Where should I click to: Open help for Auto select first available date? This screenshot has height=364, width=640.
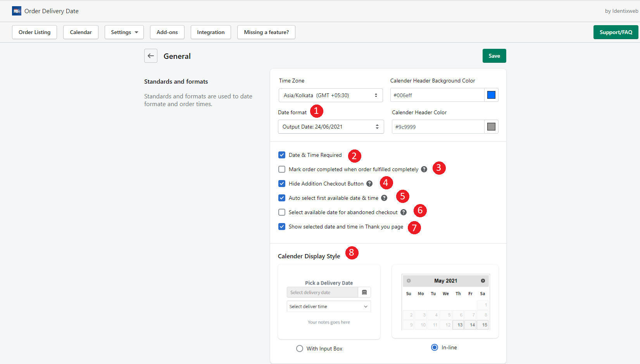tap(384, 198)
